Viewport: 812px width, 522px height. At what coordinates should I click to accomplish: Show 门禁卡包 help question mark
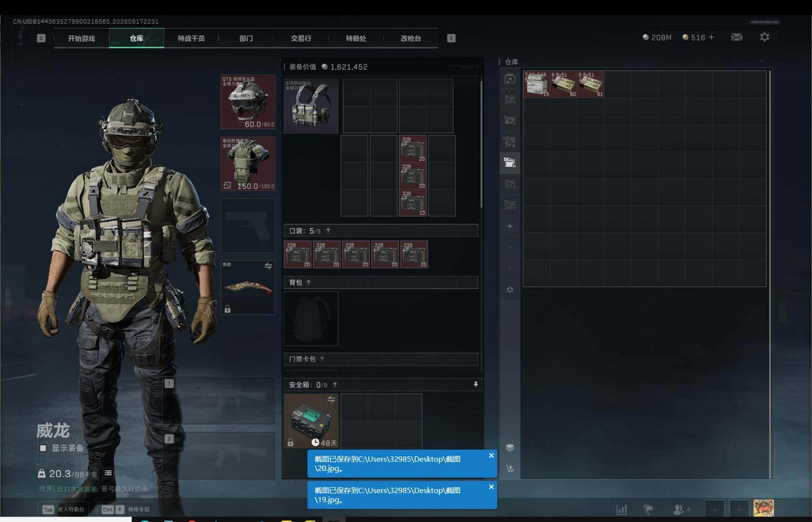point(322,359)
